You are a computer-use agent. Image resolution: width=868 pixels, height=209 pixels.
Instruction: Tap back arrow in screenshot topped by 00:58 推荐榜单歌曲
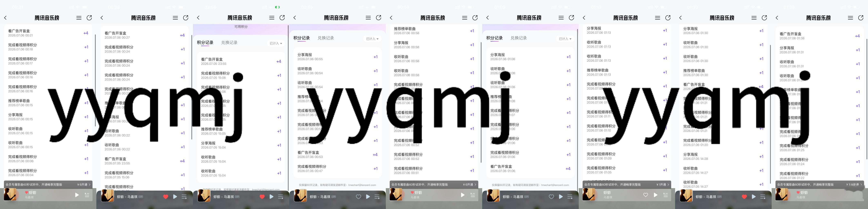click(x=391, y=18)
